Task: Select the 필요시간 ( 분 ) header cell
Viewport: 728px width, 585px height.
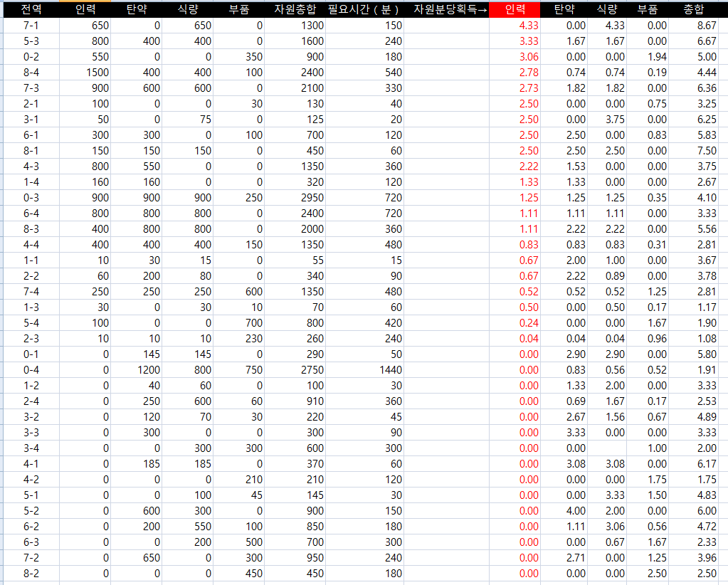Action: click(x=364, y=9)
